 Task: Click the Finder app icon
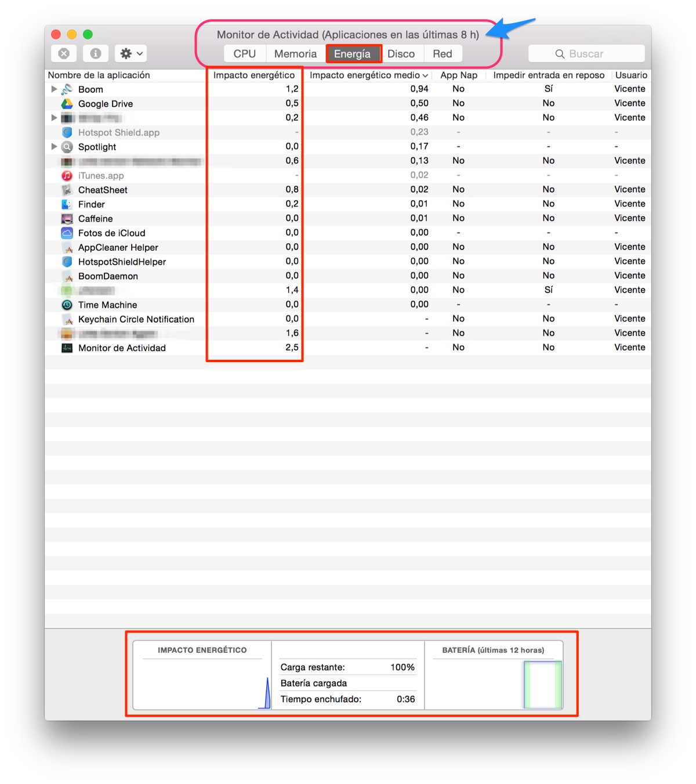point(67,204)
